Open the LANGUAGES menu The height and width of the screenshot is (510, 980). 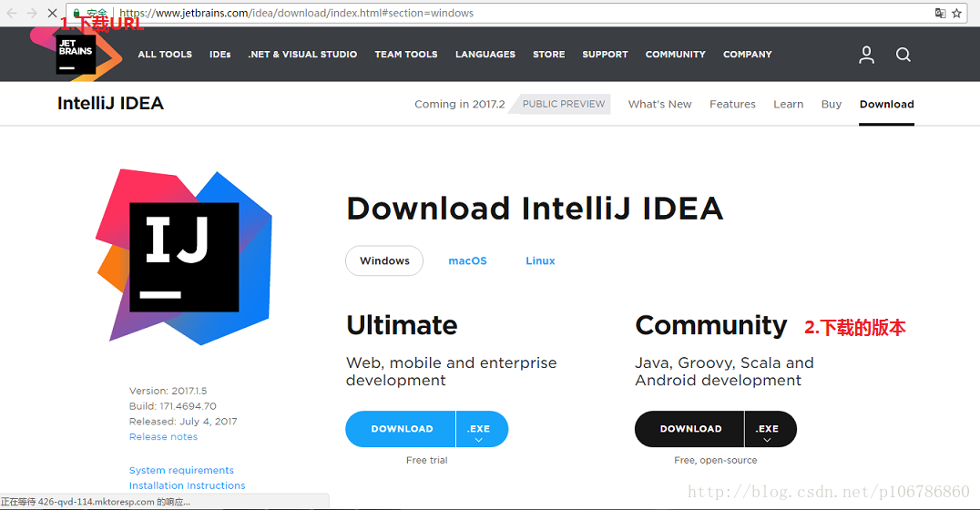tap(485, 55)
